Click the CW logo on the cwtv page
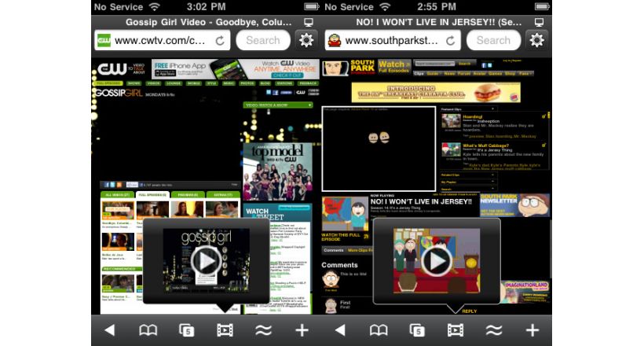 click(112, 68)
